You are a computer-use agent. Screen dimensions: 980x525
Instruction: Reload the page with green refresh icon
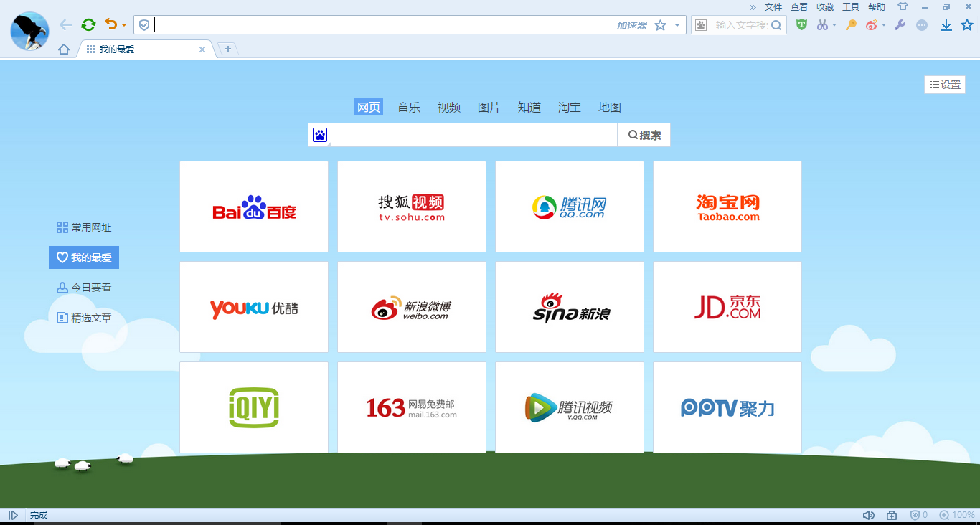88,25
